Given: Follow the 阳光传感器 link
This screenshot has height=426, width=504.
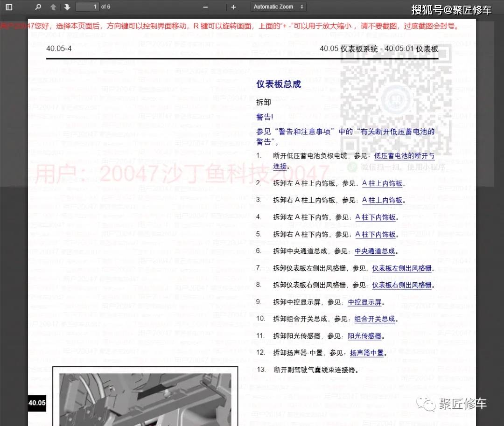Looking at the screenshot, I should coord(365,336).
